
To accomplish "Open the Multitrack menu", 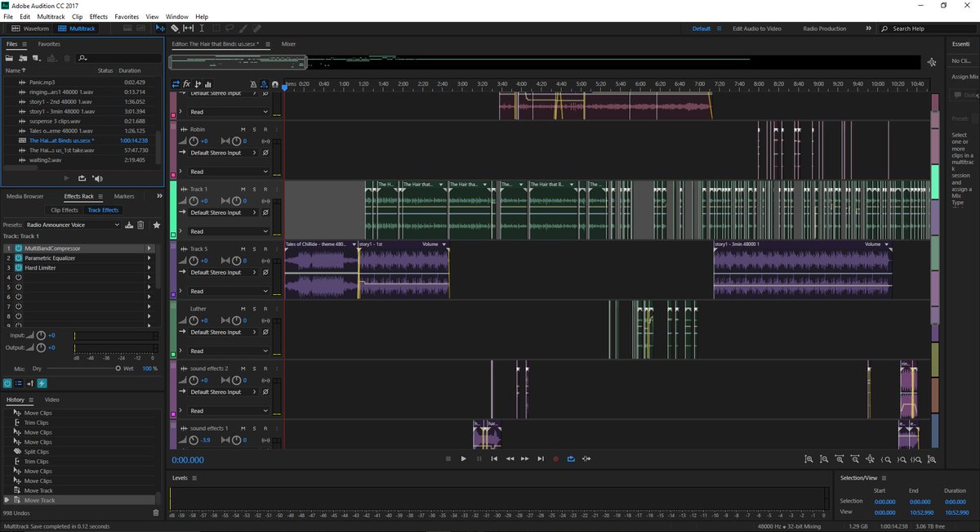I will (51, 16).
